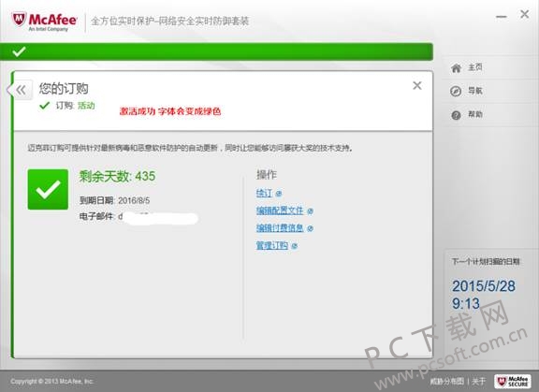Viewport: 539px width, 392px height.
Task: Close the 您的订购 panel
Action: coord(417,85)
